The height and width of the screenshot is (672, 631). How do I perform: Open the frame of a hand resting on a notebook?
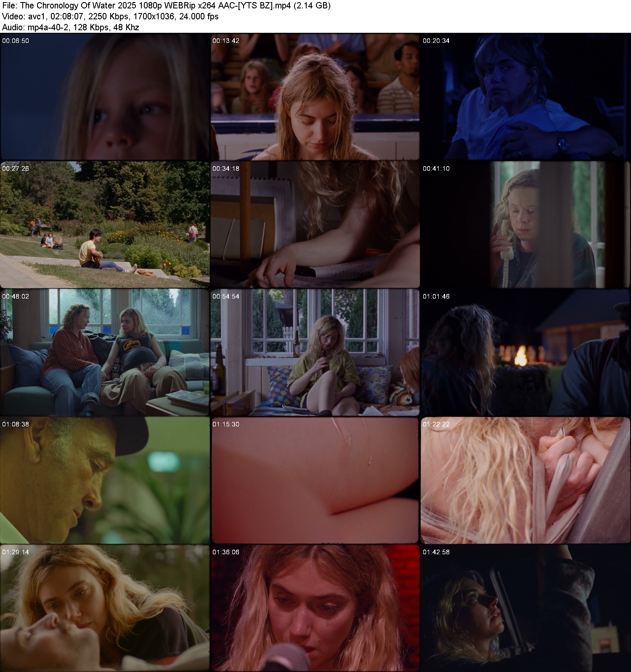point(315,225)
